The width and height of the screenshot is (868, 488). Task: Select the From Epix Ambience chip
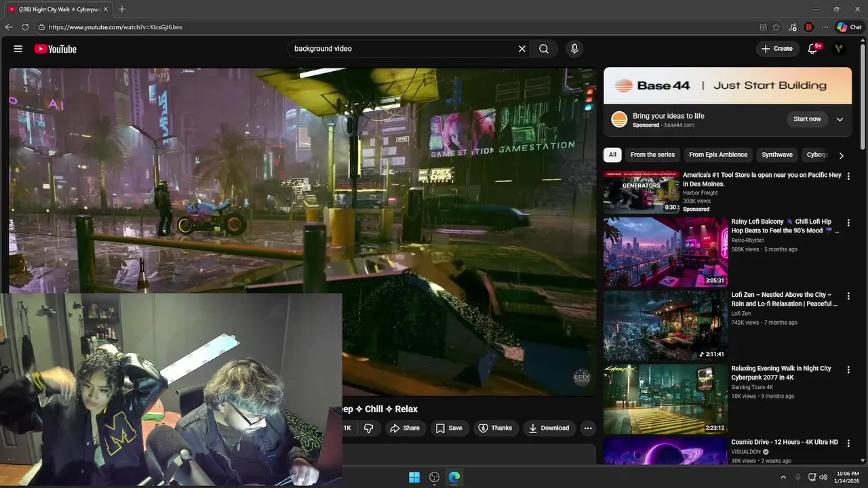point(718,155)
